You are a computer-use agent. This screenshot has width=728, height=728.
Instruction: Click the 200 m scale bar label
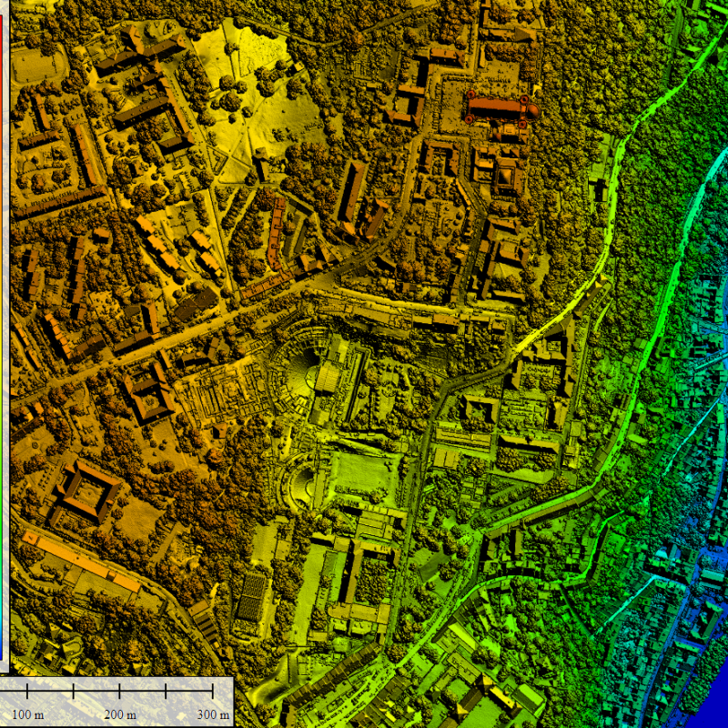(x=120, y=713)
